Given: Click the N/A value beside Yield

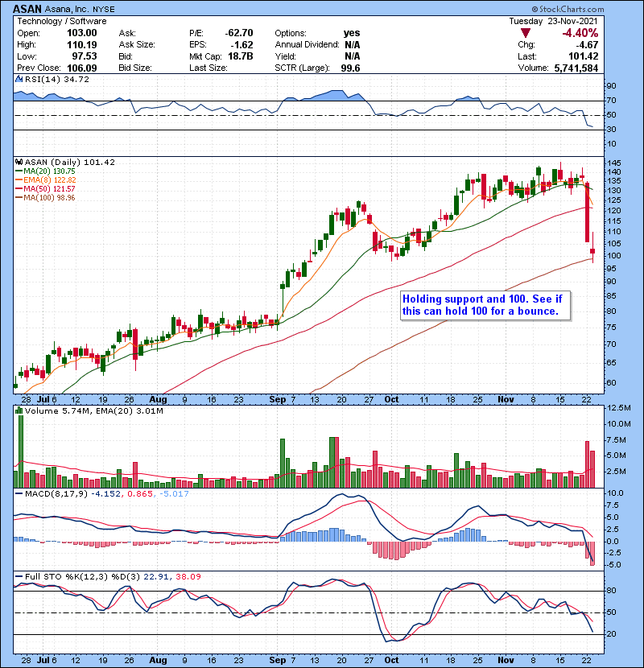Looking at the screenshot, I should tap(352, 56).
